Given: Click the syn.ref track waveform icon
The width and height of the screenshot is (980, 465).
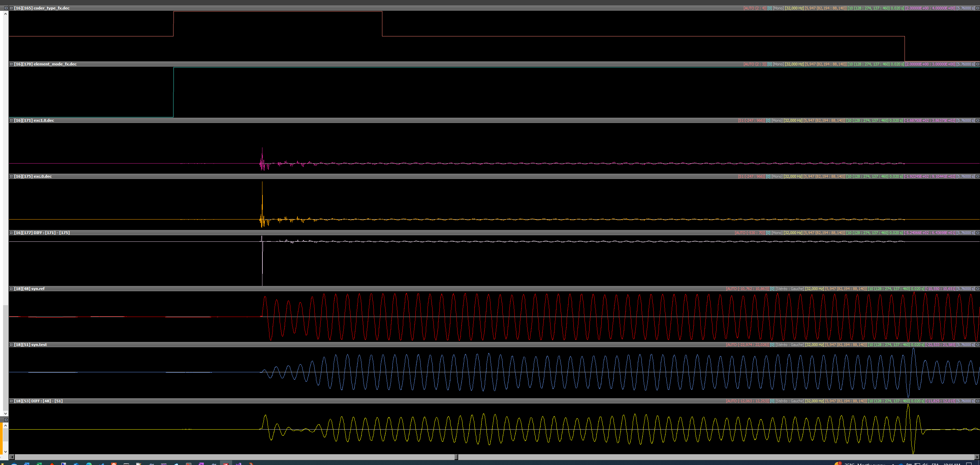Looking at the screenshot, I should pyautogui.click(x=11, y=289).
